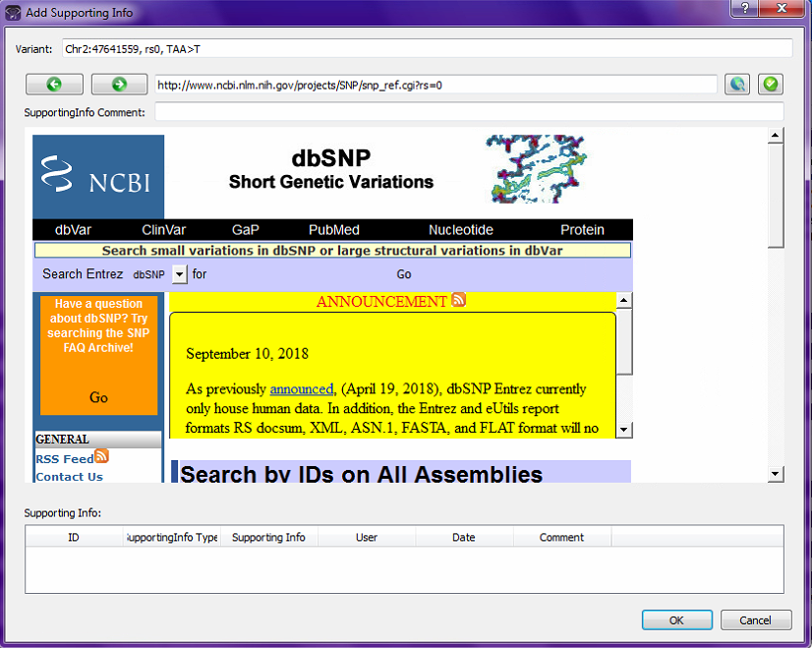Sort by the Date column header
Image resolution: width=812 pixels, height=648 pixels.
tap(464, 537)
